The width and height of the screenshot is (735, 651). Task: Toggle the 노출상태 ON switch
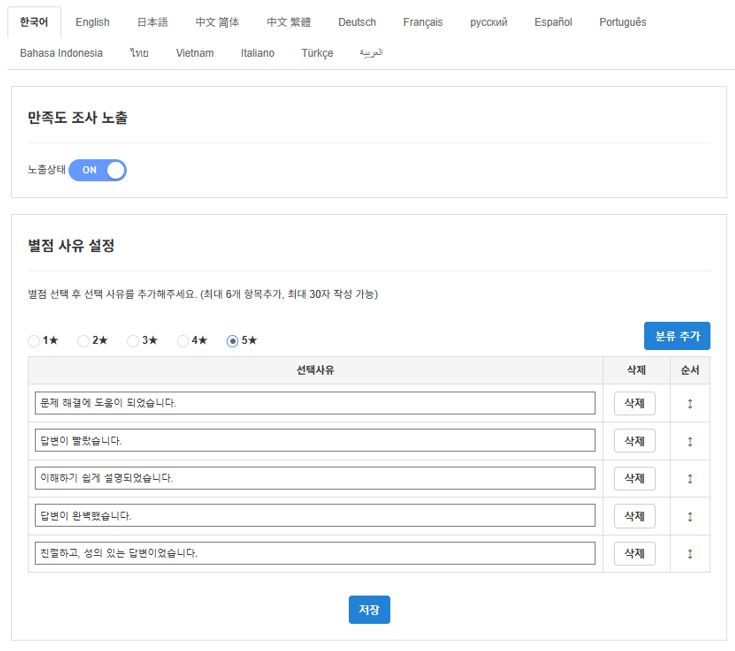[x=98, y=170]
